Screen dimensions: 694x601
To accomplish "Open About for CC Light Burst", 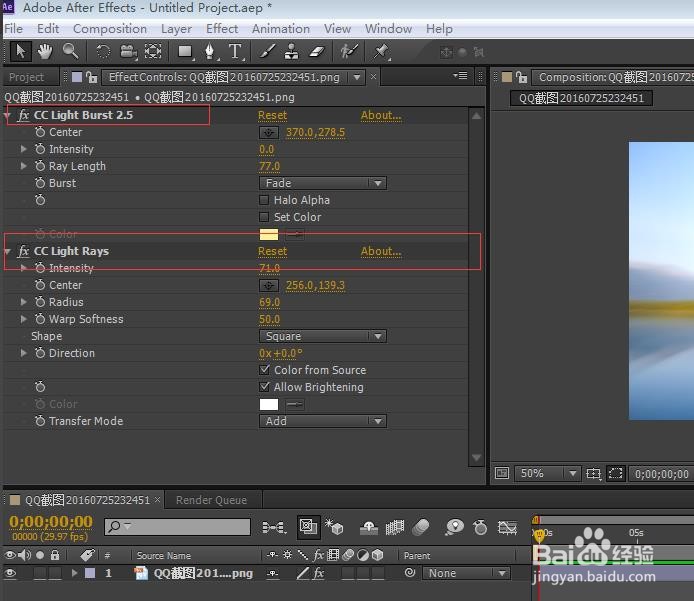I will (x=381, y=116).
